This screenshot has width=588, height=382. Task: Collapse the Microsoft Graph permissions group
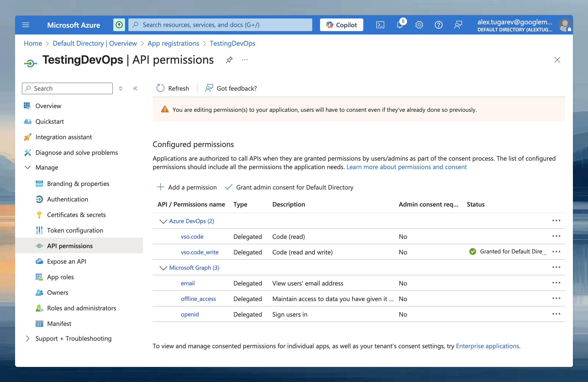tap(163, 268)
